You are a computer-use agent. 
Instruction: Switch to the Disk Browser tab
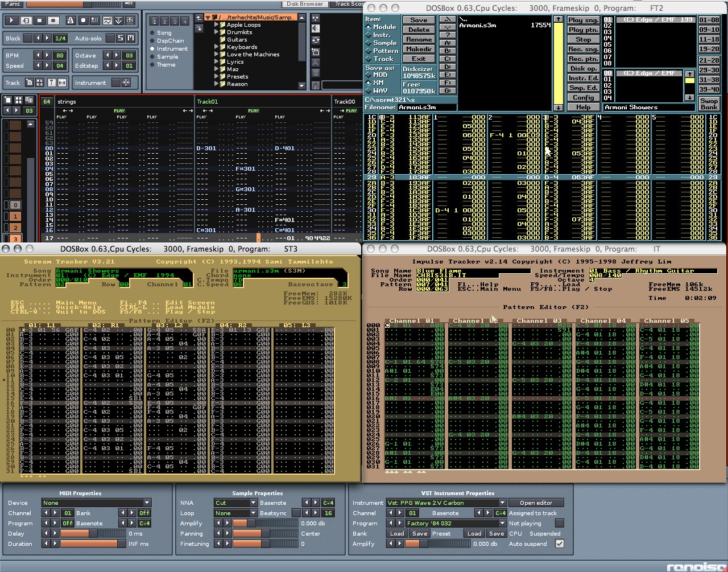pyautogui.click(x=304, y=3)
